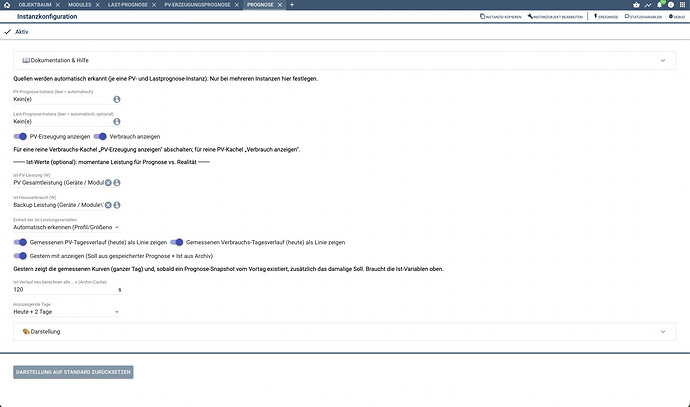Screen dimensions: 690x407
Task: Click the Ist-Verlauf interval field showing 120
Action: 65,290
